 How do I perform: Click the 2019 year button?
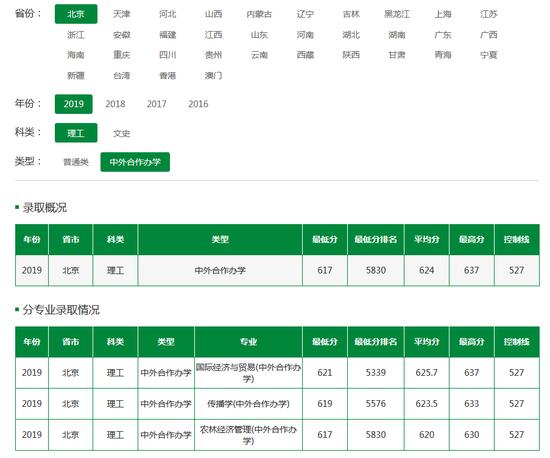point(74,104)
